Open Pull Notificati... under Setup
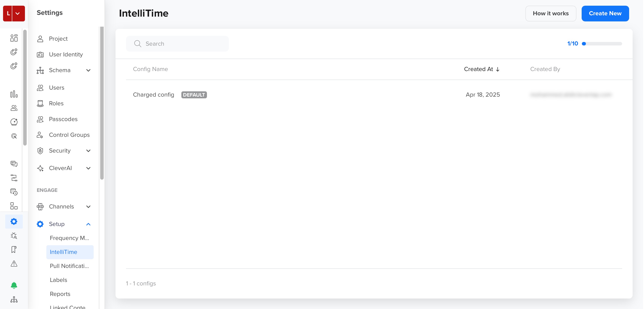This screenshot has width=644, height=309. [70, 266]
